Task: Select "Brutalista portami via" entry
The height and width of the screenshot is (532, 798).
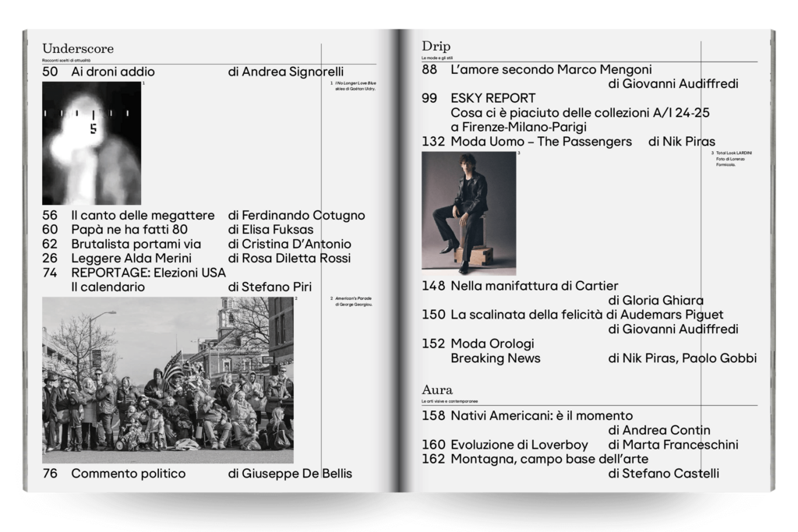Action: pos(131,244)
